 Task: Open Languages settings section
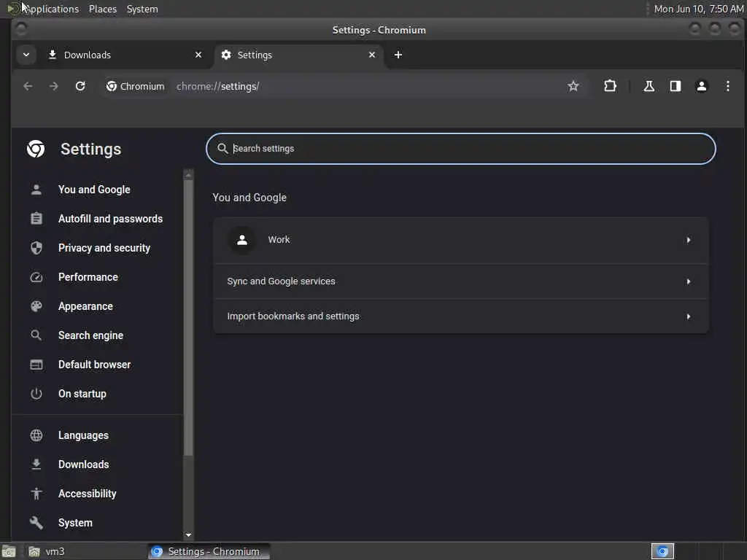coord(83,435)
